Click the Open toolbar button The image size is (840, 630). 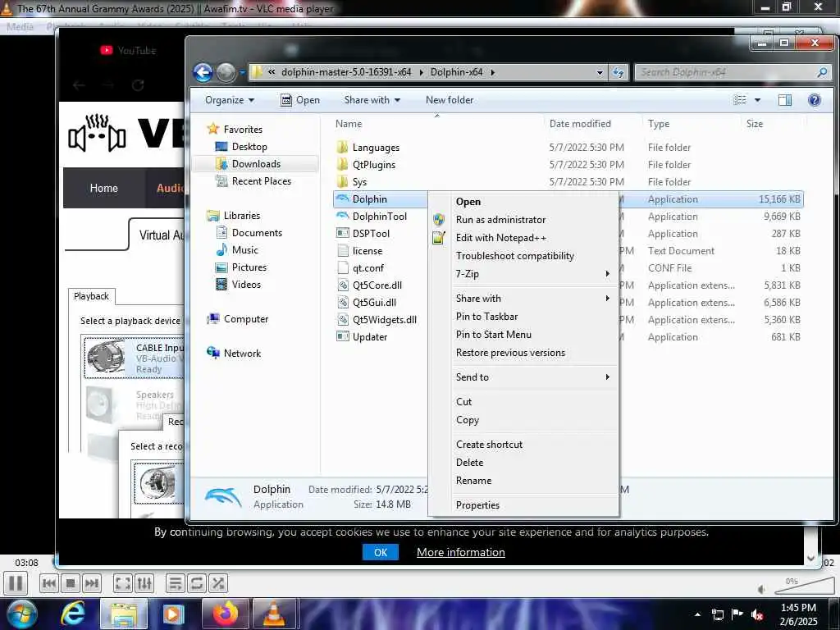[300, 100]
